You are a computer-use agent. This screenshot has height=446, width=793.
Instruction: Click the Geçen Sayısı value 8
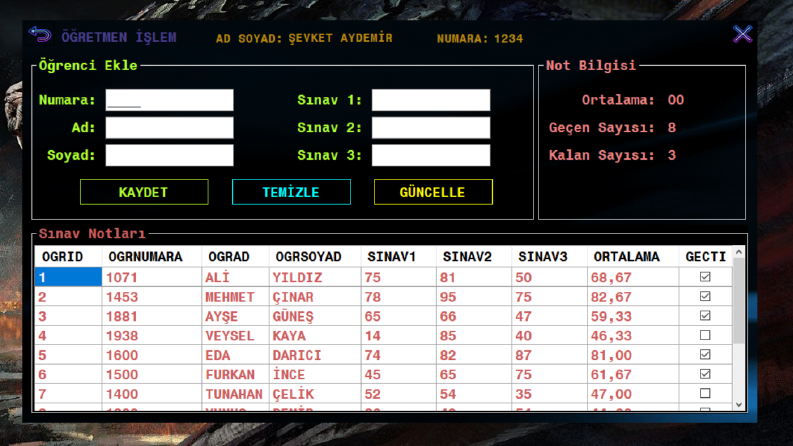click(672, 127)
